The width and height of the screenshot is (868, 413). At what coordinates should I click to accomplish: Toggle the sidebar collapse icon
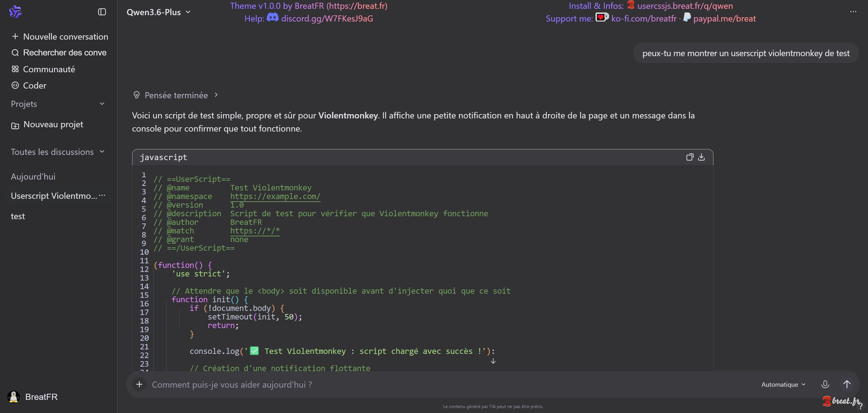[x=102, y=12]
